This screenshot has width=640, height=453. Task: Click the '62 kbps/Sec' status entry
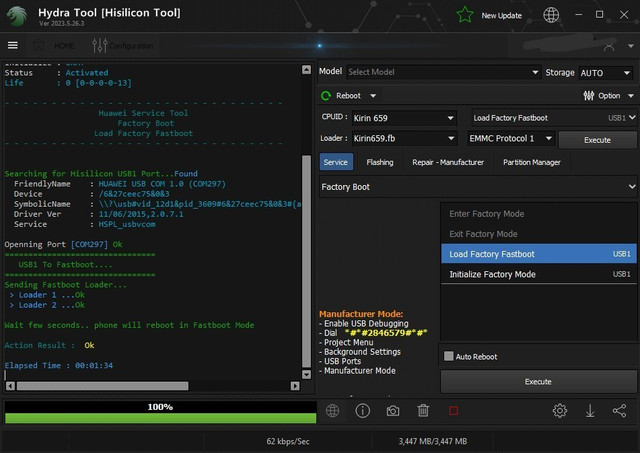[288, 441]
